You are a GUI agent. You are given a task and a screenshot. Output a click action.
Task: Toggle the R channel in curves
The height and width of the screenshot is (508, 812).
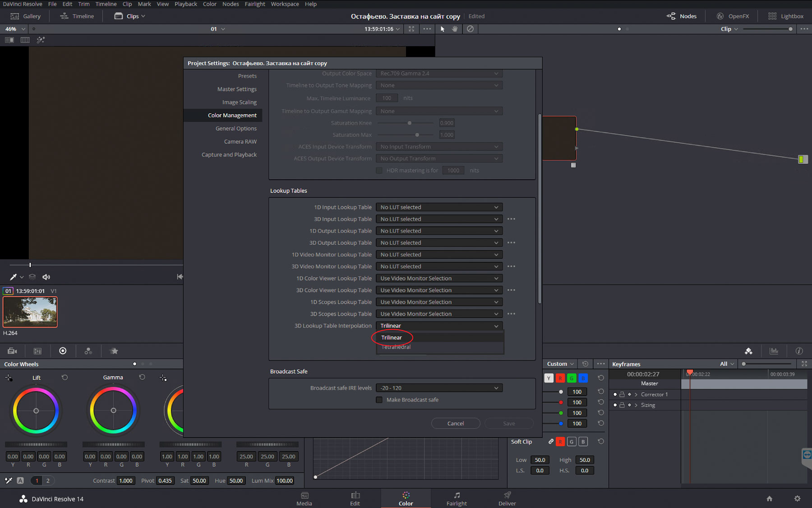(560, 378)
